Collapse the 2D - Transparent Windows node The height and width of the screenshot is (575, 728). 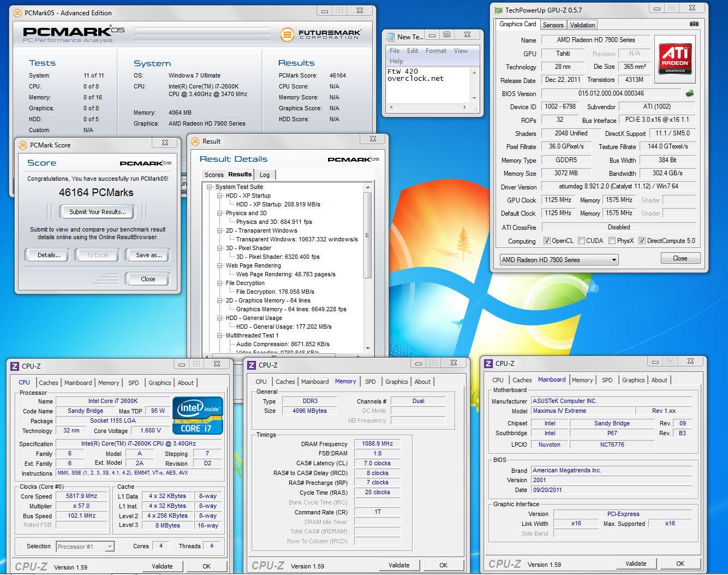coord(219,230)
